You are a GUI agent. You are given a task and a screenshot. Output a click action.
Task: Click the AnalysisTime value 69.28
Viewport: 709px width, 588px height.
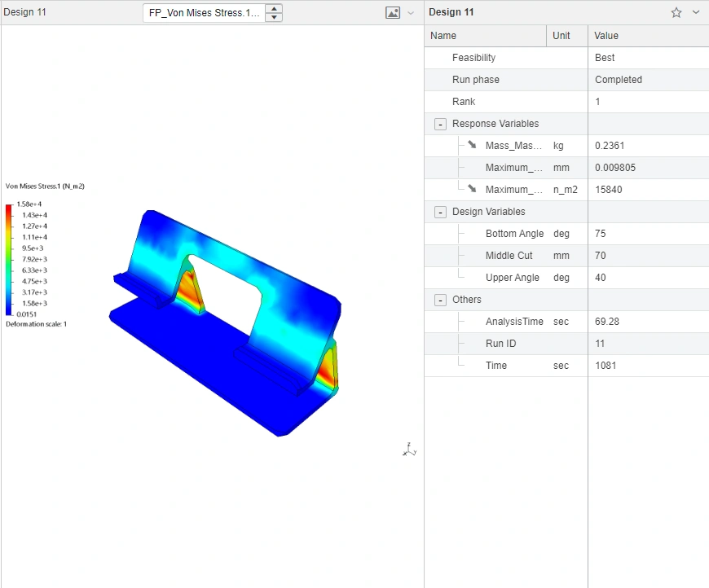pos(607,322)
